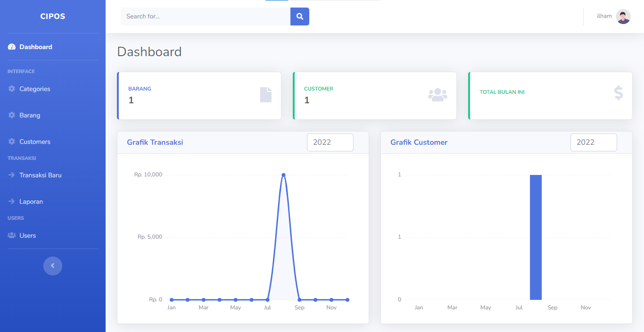644x332 pixels.
Task: Click the August peak point on transaction chart
Action: click(x=283, y=175)
